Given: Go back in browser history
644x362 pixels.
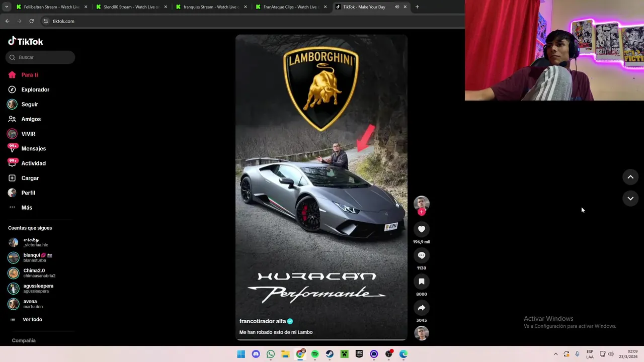Looking at the screenshot, I should [7, 21].
